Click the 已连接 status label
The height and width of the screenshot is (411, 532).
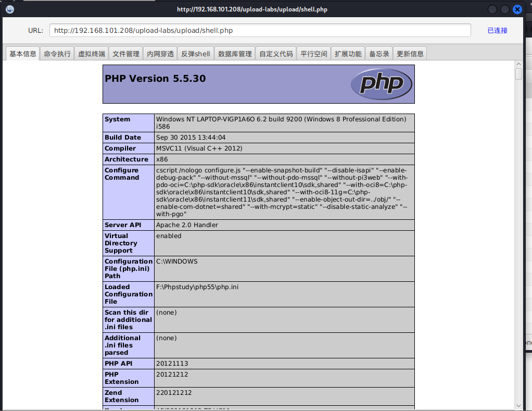point(497,31)
